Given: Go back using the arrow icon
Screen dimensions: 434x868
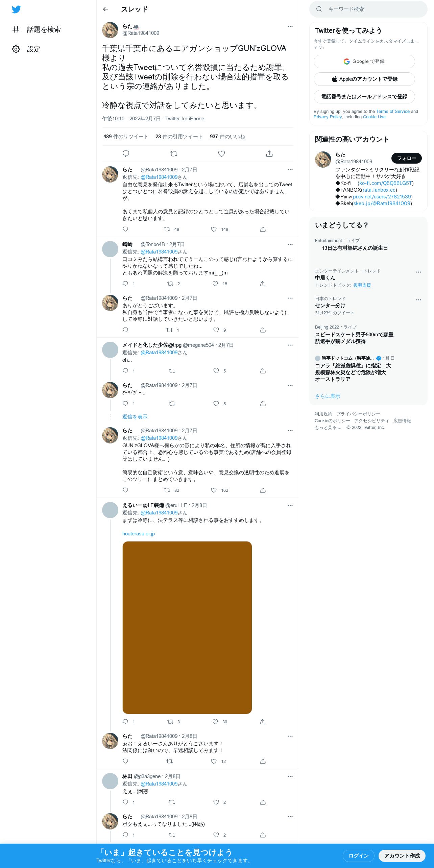Looking at the screenshot, I should click(x=105, y=9).
